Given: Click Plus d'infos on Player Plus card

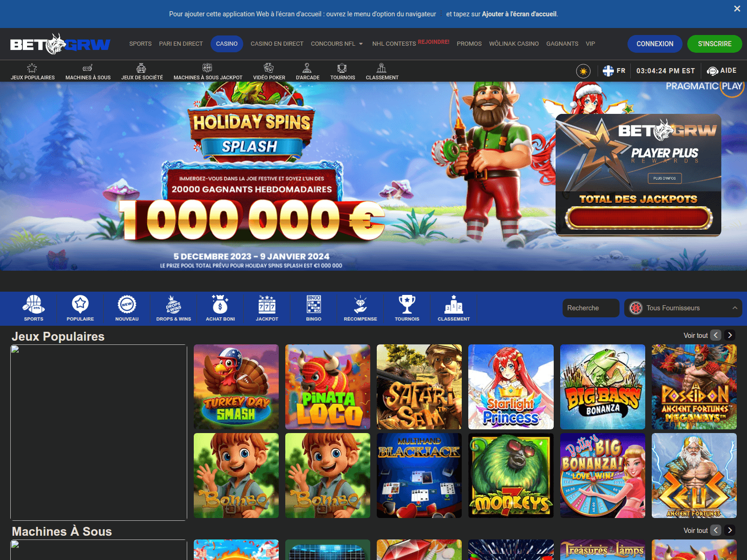Looking at the screenshot, I should click(x=664, y=178).
